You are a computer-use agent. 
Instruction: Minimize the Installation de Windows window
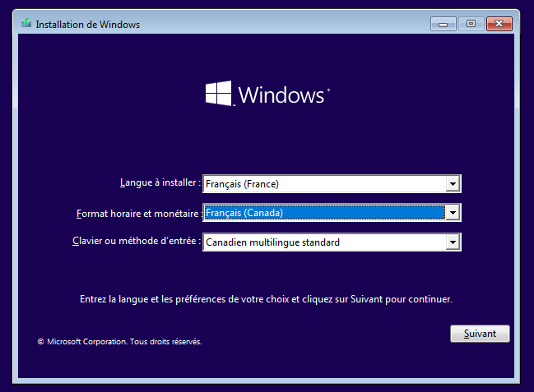click(x=443, y=24)
